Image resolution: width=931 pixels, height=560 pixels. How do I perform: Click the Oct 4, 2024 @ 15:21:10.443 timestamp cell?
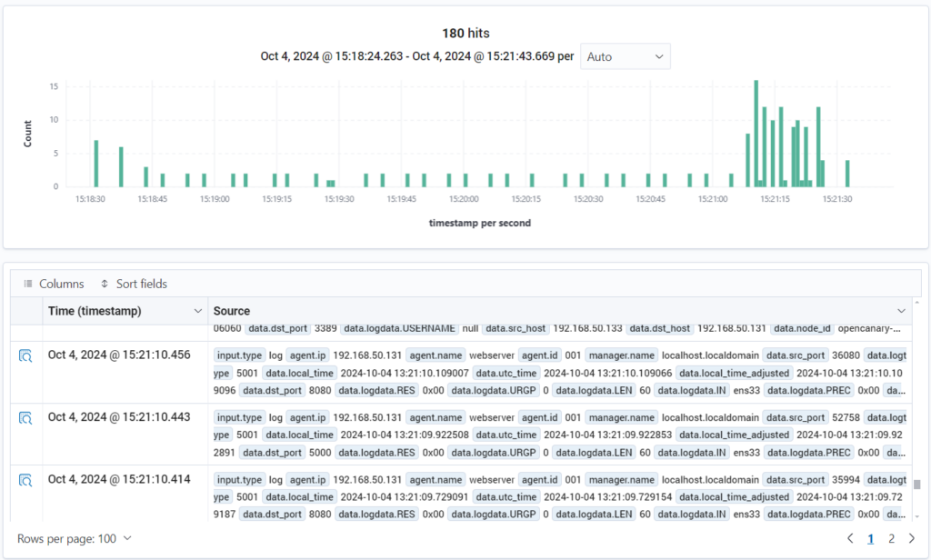119,417
